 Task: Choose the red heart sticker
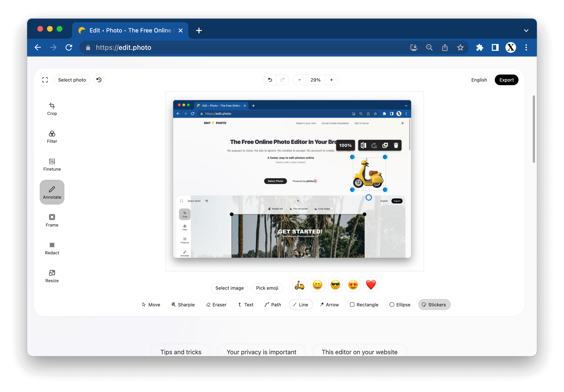(x=370, y=285)
